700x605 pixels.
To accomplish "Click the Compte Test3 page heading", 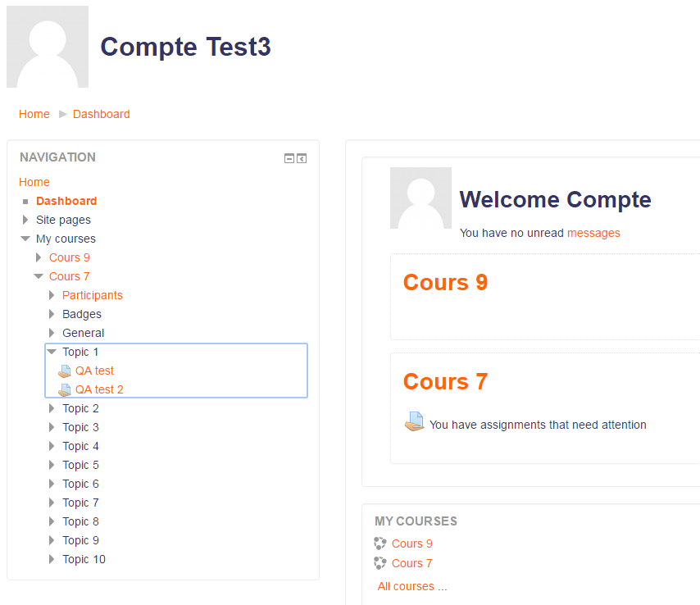I will (185, 47).
